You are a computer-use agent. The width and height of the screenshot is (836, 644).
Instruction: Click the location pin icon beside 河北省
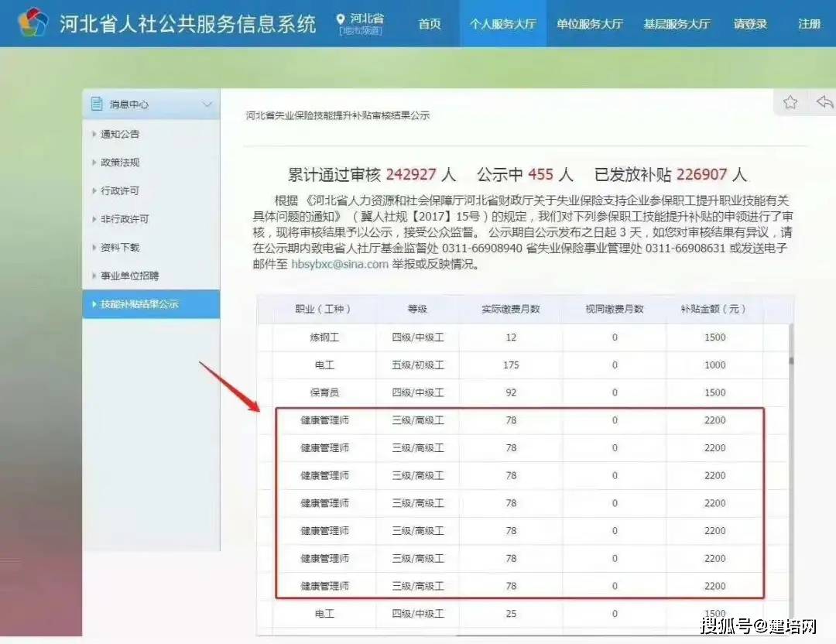(341, 19)
